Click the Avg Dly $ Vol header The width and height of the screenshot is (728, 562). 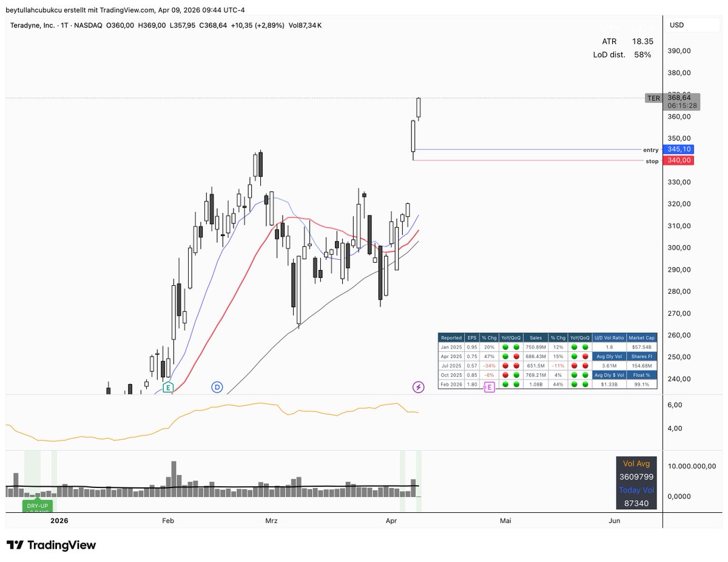[609, 374]
